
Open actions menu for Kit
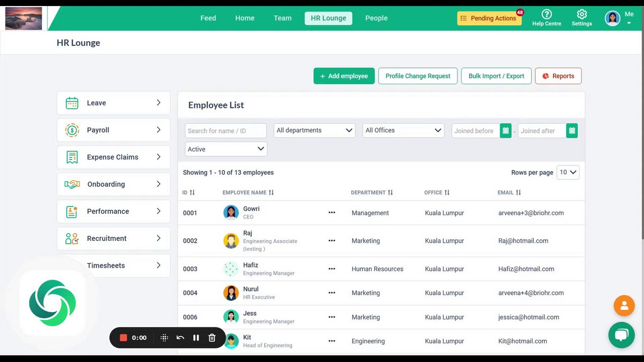point(332,341)
